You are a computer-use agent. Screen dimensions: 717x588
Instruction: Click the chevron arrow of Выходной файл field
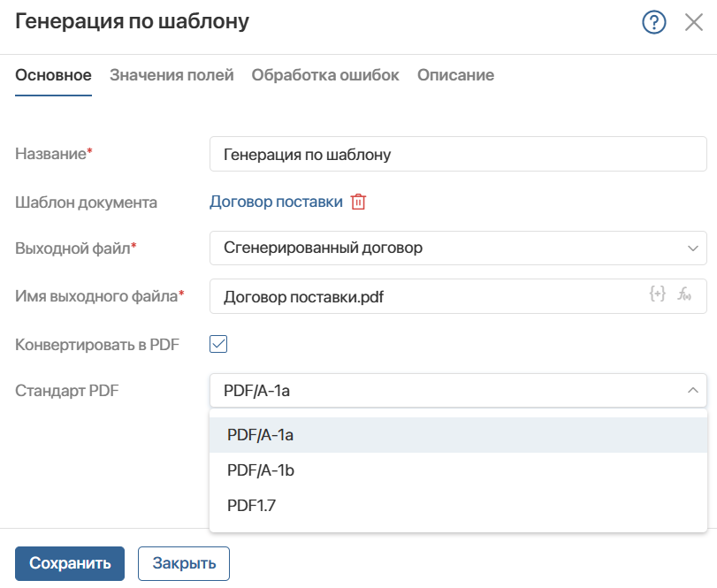[693, 248]
